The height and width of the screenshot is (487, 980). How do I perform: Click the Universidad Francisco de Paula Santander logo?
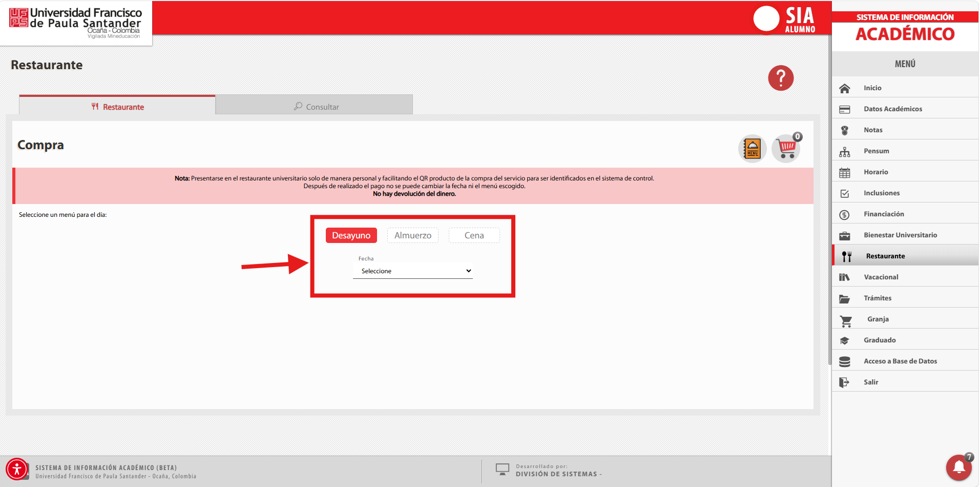(x=75, y=23)
